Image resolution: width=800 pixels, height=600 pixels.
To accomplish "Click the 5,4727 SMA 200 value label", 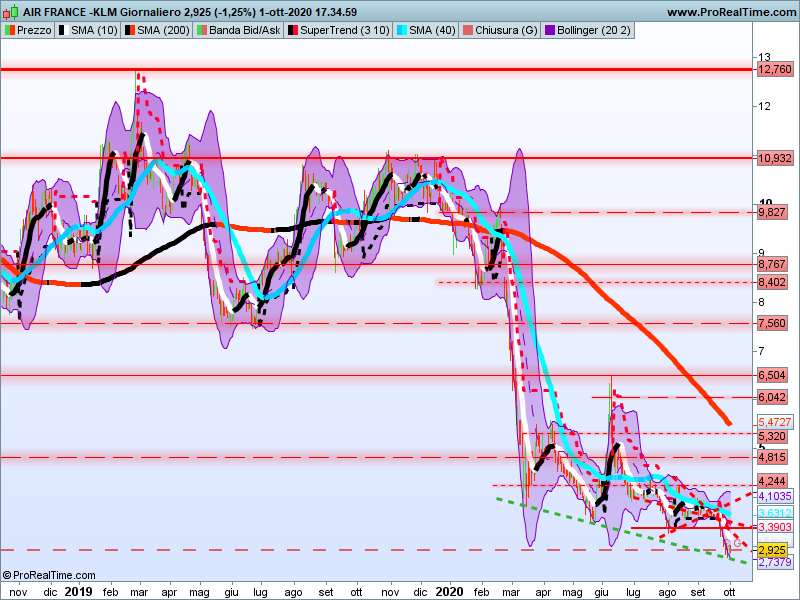I will click(774, 422).
